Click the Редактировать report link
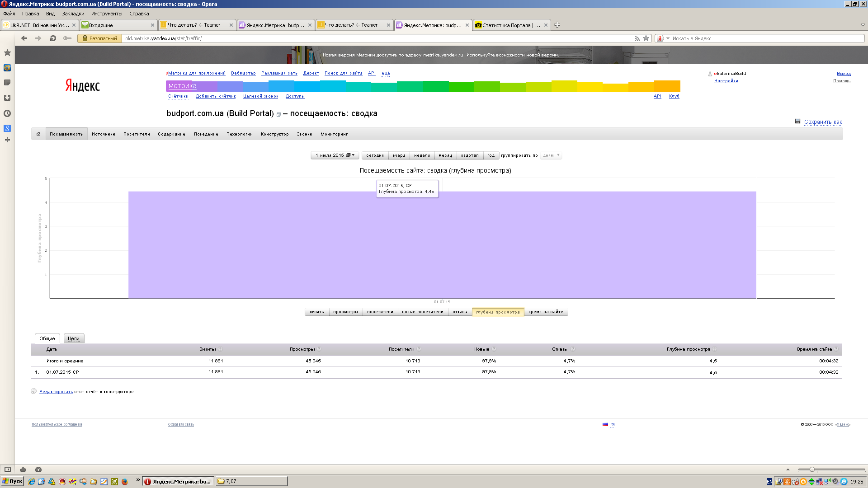 click(56, 392)
